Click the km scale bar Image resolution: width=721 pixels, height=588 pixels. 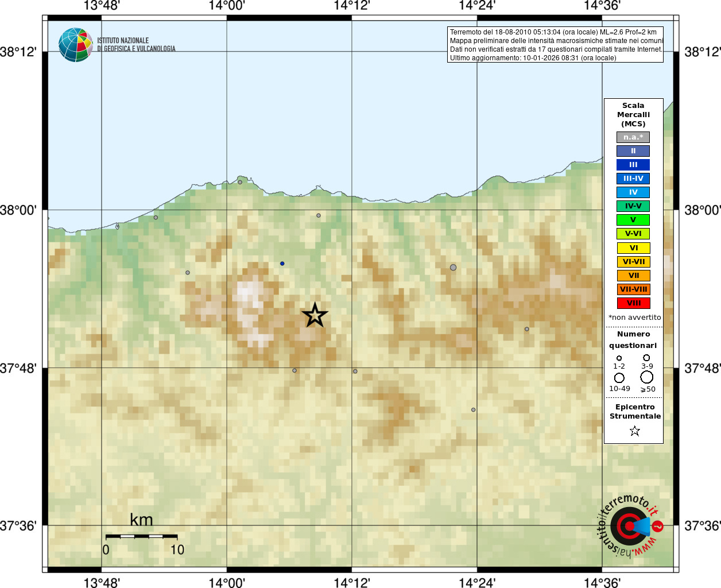coord(142,536)
